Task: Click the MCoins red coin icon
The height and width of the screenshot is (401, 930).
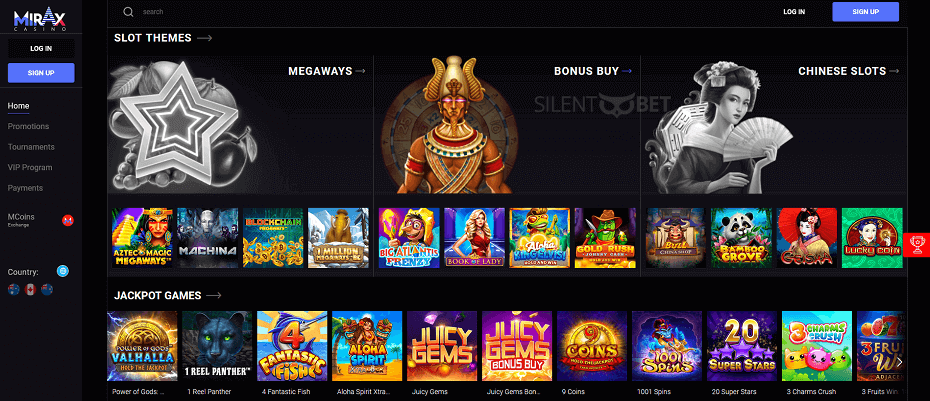Action: pos(68,221)
